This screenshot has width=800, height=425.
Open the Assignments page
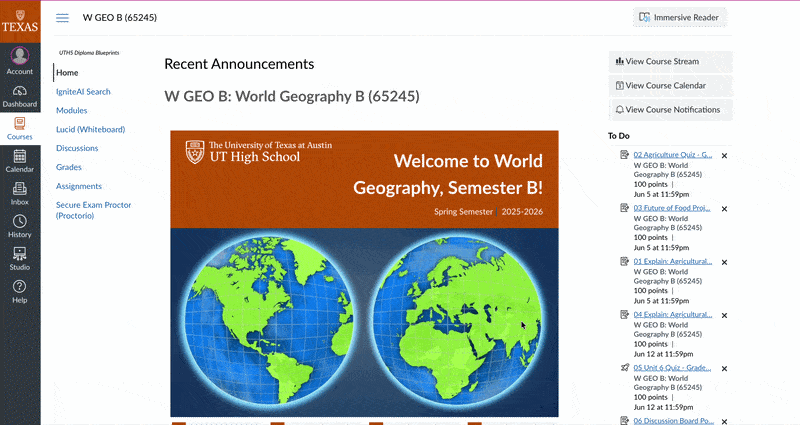coord(79,186)
